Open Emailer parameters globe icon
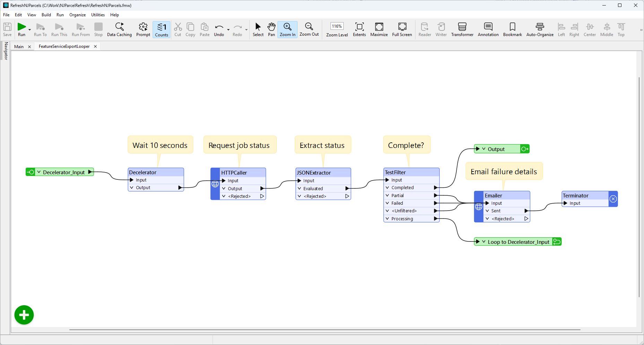 click(x=479, y=207)
